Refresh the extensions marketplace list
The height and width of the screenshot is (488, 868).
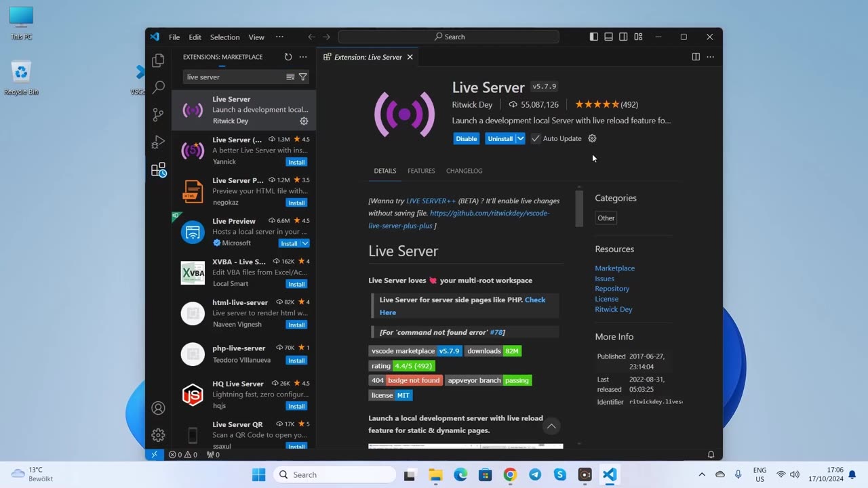288,57
